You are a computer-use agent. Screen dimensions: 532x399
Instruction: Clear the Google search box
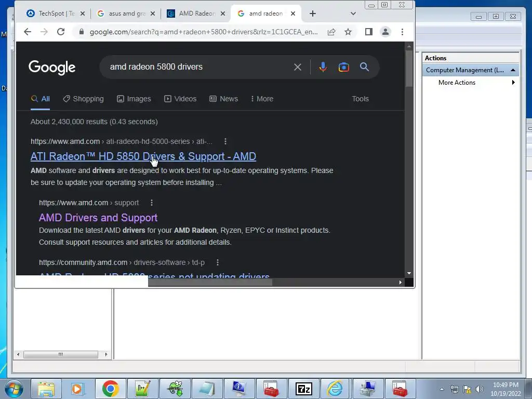click(298, 67)
